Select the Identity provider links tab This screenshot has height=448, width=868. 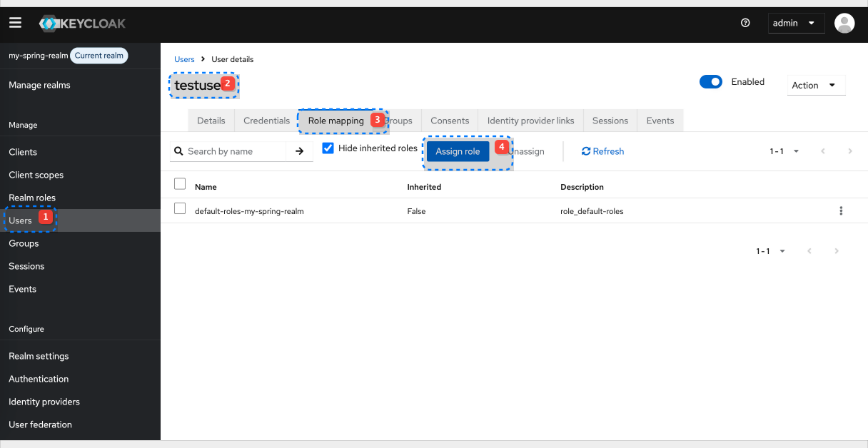530,120
